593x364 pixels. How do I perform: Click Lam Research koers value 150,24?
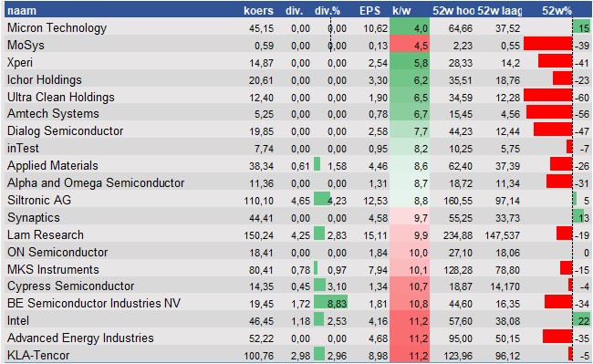[x=259, y=235]
